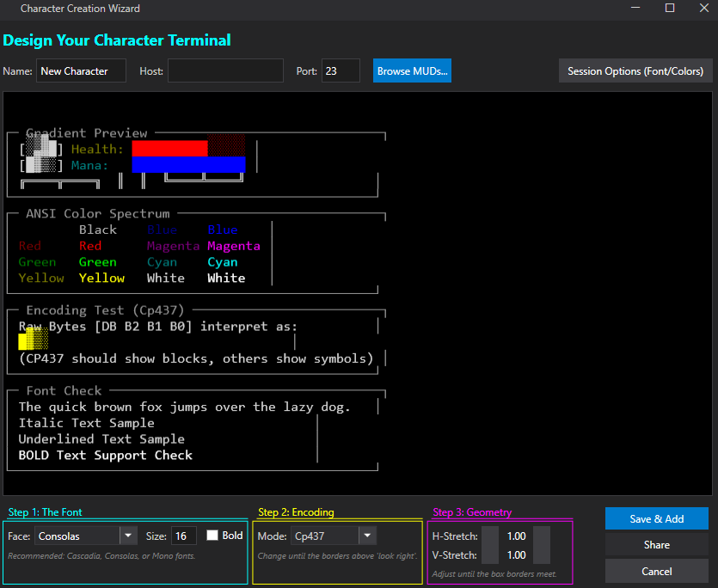Click 'The quick brown fox' line
The height and width of the screenshot is (588, 718).
pyautogui.click(x=185, y=407)
